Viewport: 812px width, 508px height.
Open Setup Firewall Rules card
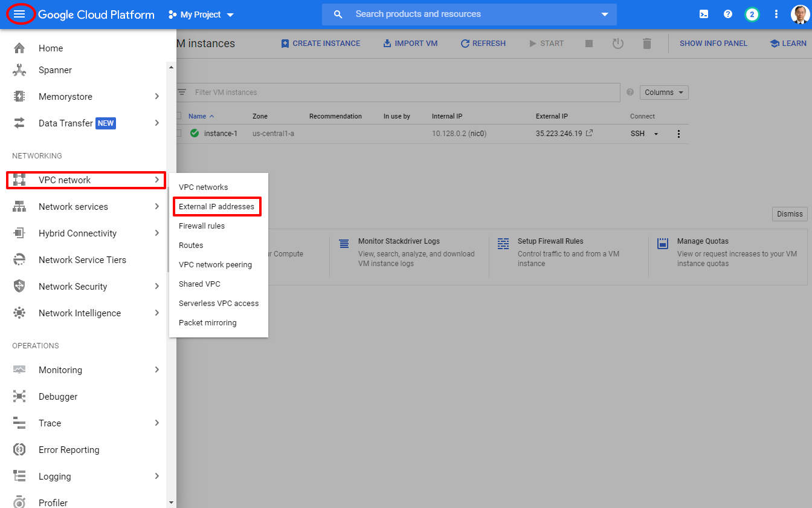coord(568,252)
